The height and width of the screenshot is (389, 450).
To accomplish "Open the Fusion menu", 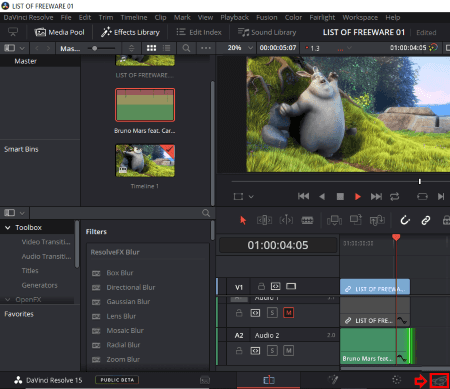I will pyautogui.click(x=267, y=17).
